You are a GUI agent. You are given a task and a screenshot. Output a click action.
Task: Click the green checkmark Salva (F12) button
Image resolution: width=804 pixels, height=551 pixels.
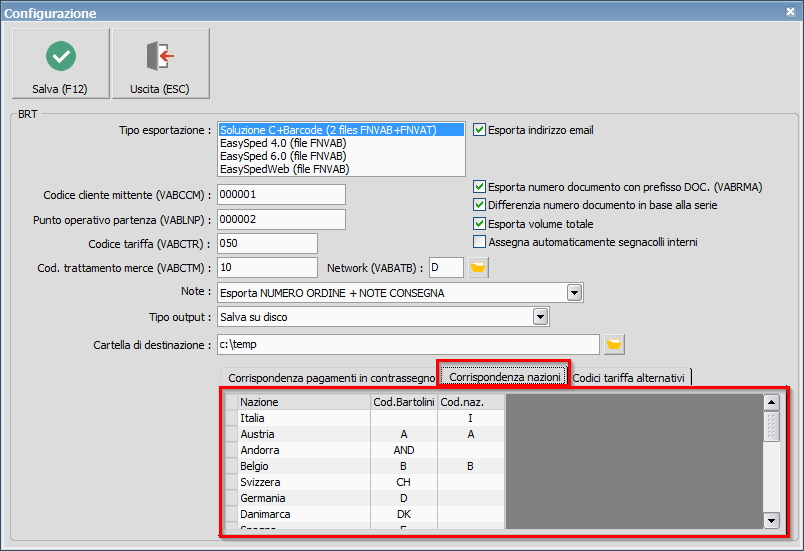click(61, 63)
